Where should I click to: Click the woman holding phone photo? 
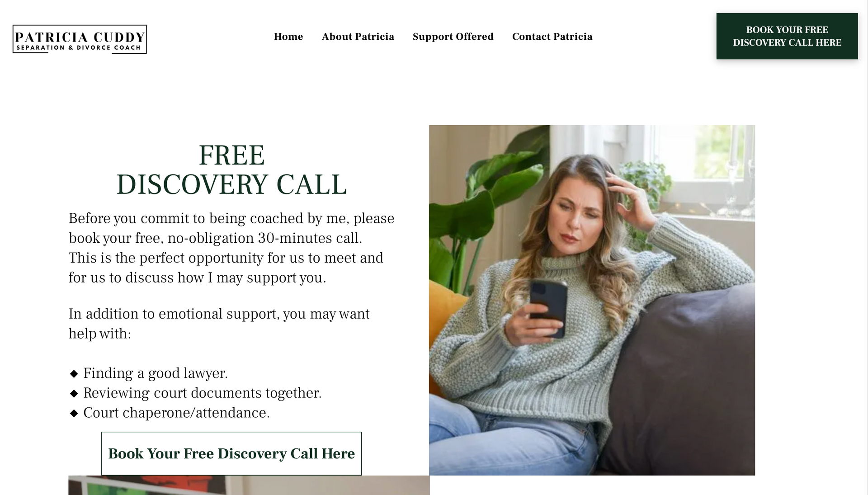click(x=592, y=300)
